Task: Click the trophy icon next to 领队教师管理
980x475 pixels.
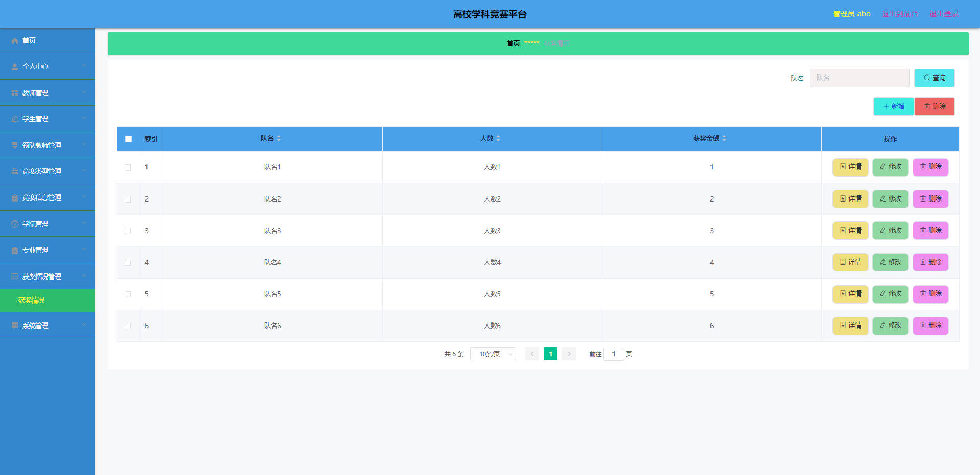Action: (x=15, y=145)
